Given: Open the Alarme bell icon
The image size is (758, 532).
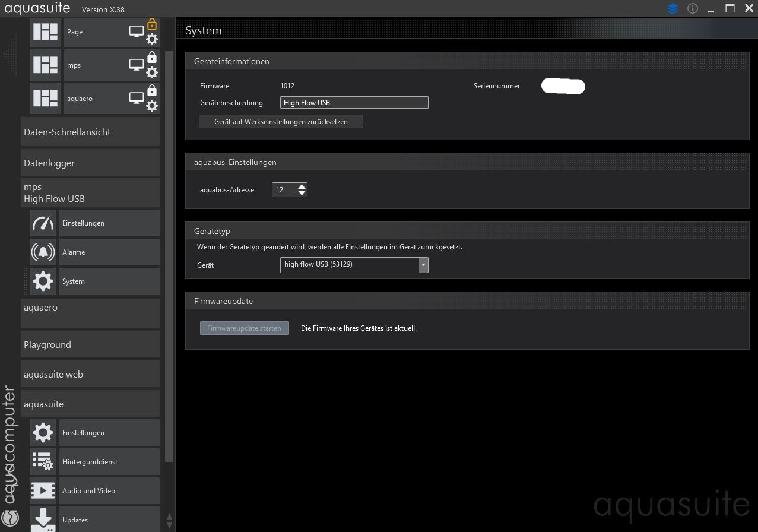Looking at the screenshot, I should [x=43, y=252].
